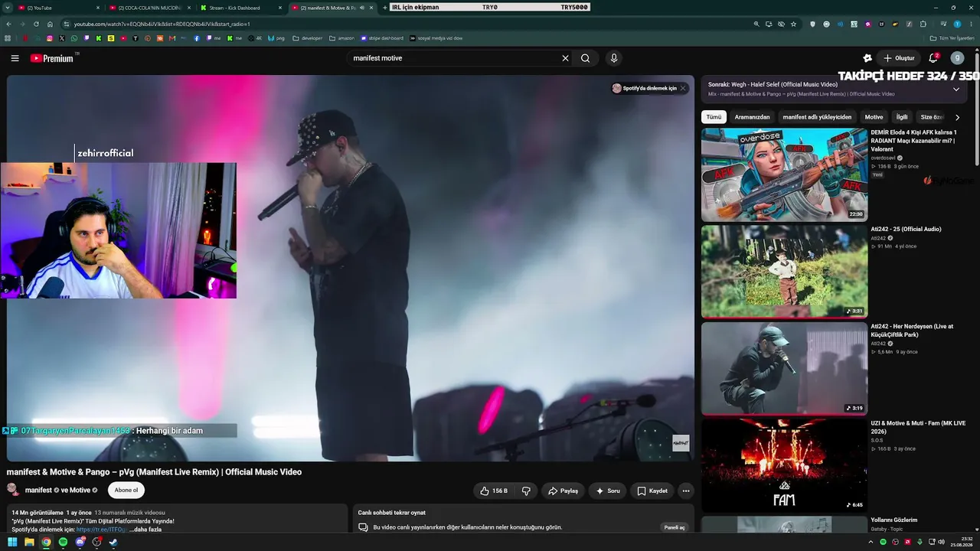Open the Chrome extensions puzzle icon
This screenshot has width=980, height=551.
pos(923,24)
